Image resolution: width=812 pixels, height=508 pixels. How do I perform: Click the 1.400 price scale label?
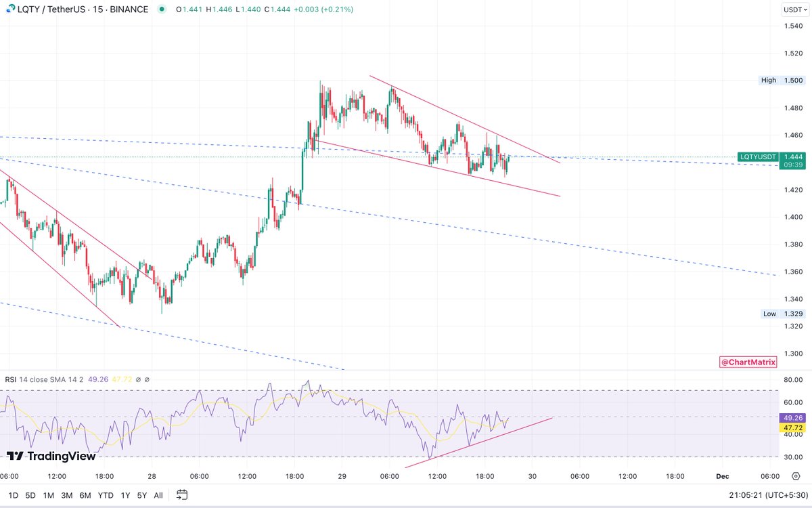pos(793,217)
